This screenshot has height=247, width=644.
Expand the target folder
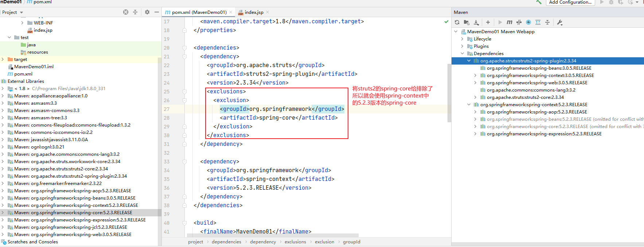coord(3,59)
